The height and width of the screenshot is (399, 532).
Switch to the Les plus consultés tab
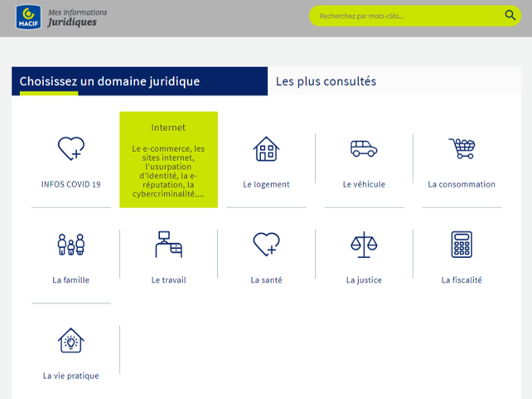tap(326, 81)
